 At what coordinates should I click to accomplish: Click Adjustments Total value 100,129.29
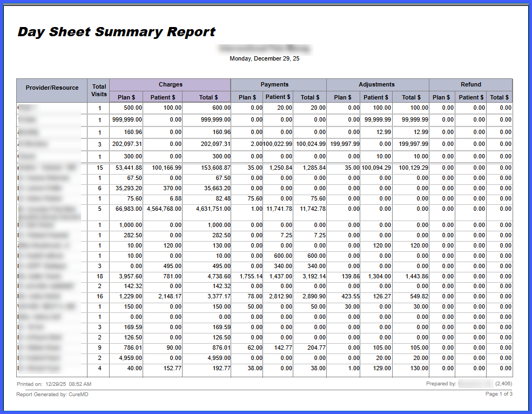point(413,168)
